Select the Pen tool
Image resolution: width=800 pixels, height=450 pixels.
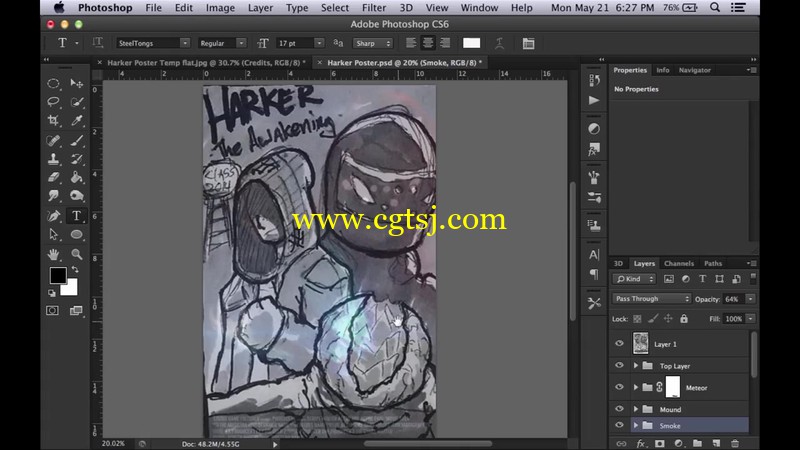54,216
